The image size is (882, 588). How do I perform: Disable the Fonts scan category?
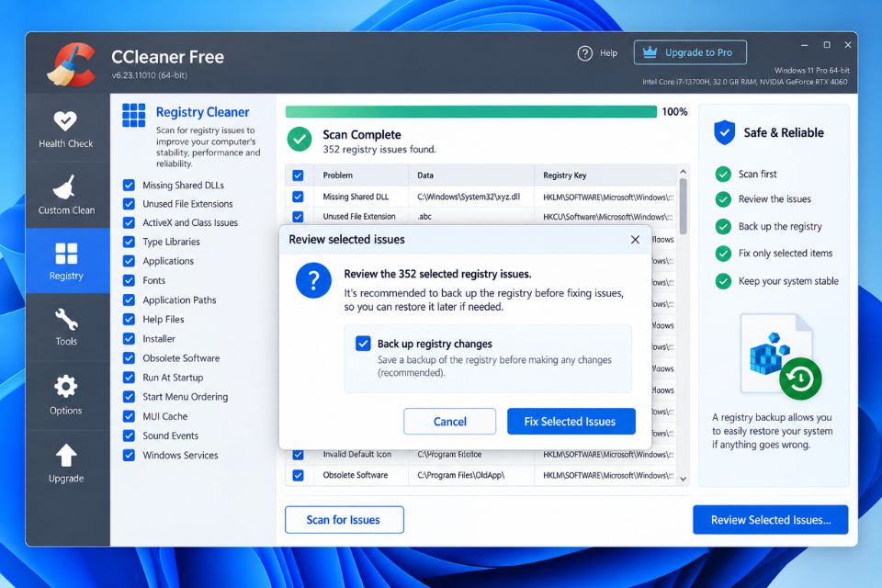pyautogui.click(x=129, y=280)
